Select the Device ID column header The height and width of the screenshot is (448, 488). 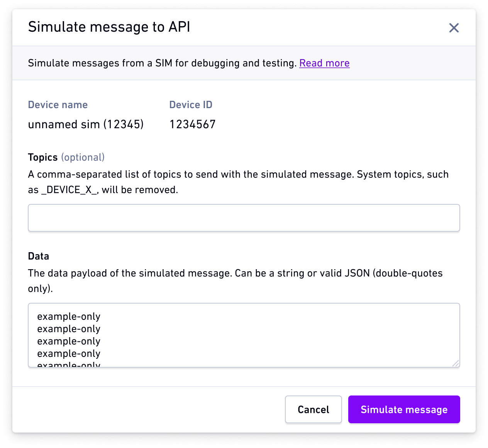point(191,104)
